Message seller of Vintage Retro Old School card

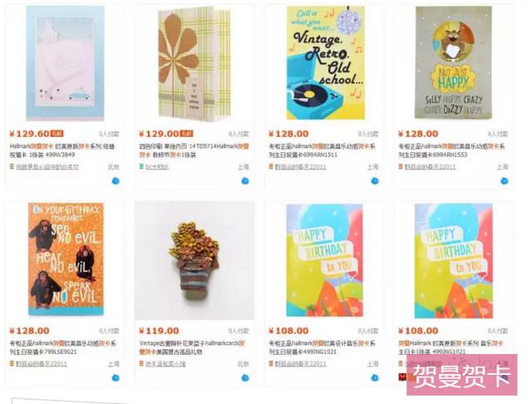click(375, 181)
